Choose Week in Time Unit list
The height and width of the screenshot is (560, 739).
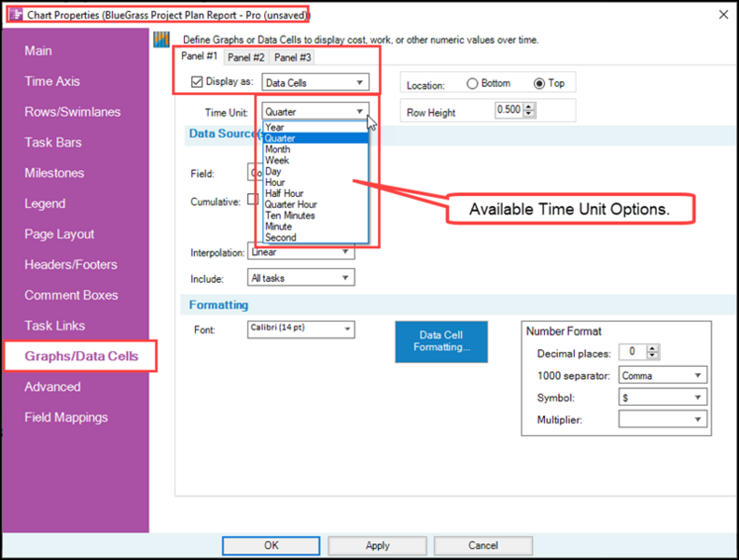[315, 161]
